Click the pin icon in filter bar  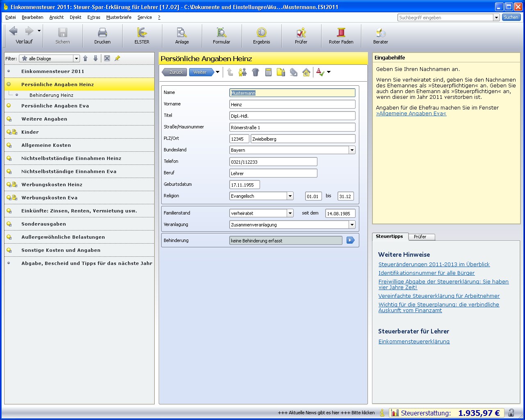(117, 58)
